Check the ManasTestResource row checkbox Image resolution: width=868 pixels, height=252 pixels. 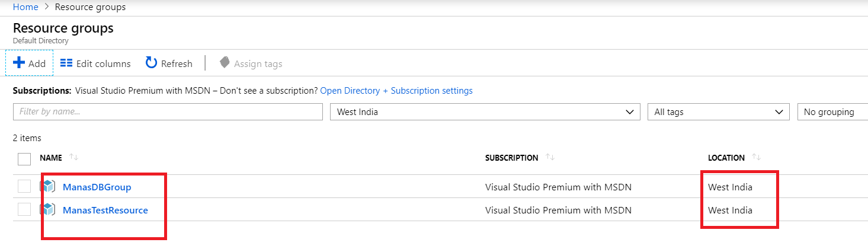(x=24, y=210)
